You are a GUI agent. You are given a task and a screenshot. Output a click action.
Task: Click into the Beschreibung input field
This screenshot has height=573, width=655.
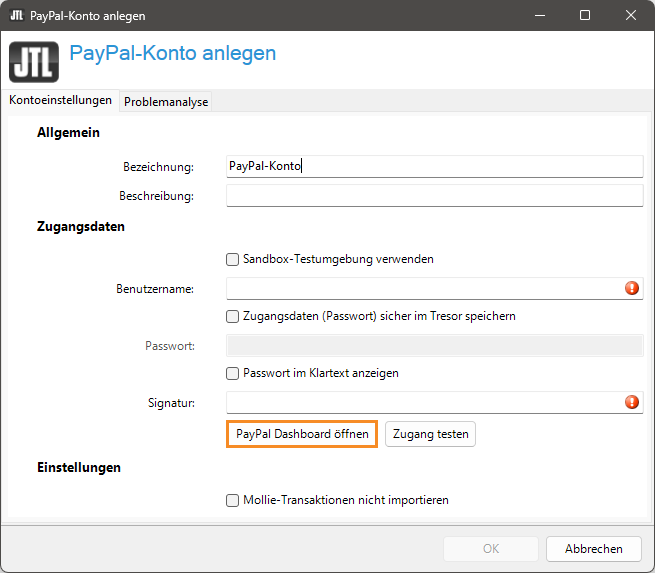click(434, 195)
